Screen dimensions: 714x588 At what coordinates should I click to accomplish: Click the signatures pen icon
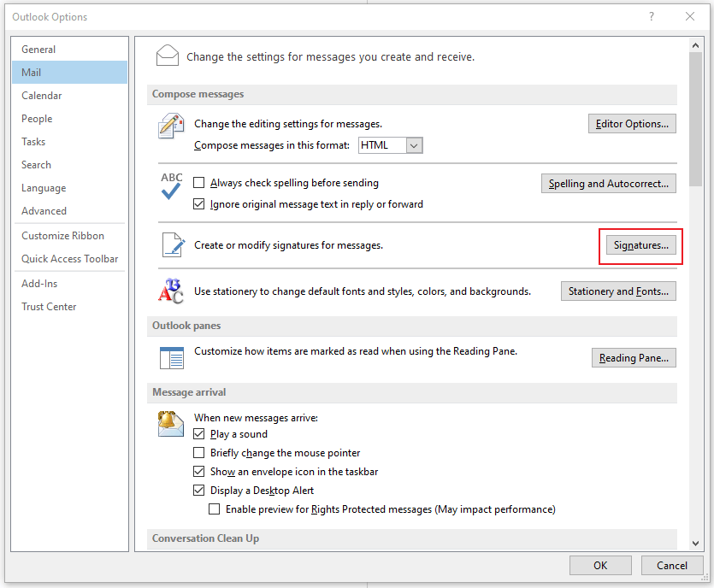pos(173,244)
